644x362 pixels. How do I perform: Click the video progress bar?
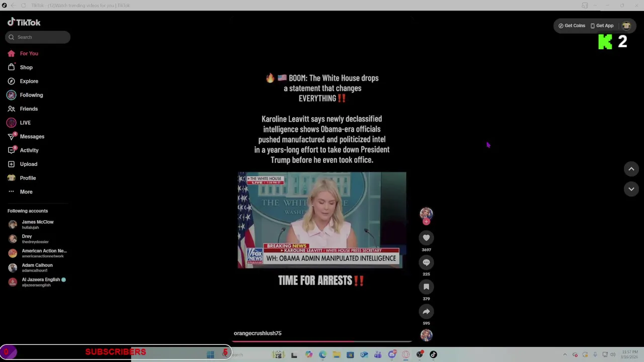coord(322,341)
